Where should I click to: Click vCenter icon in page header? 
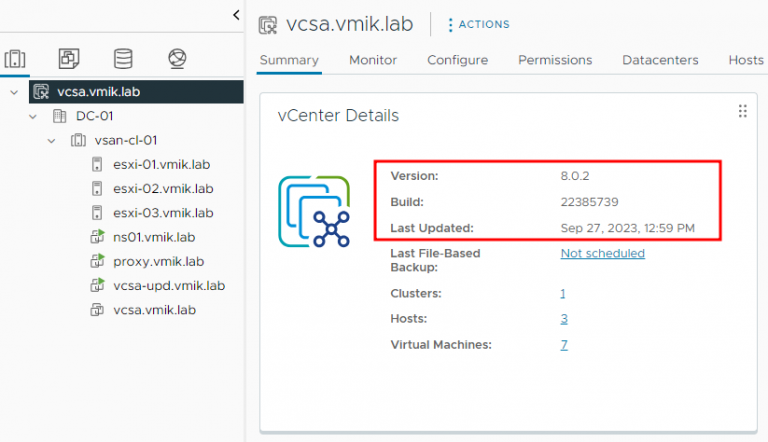[x=268, y=25]
